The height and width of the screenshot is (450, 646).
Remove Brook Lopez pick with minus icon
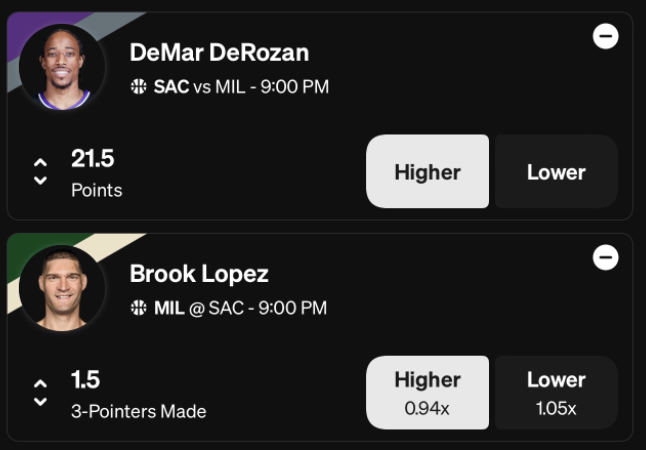pos(605,258)
